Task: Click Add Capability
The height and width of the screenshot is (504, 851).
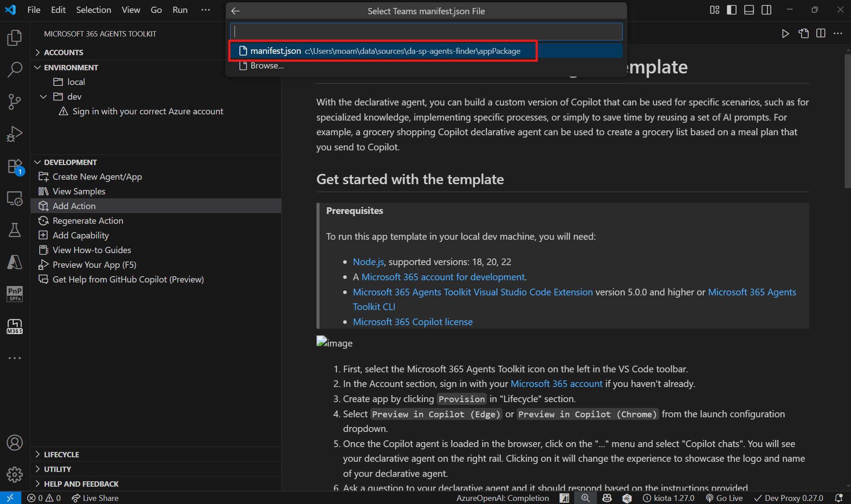Action: (x=156, y=236)
